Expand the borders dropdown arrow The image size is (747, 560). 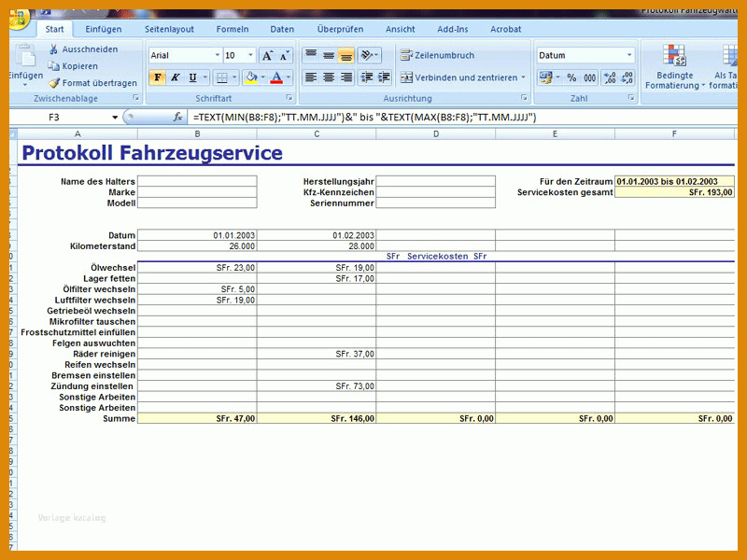pyautogui.click(x=235, y=77)
